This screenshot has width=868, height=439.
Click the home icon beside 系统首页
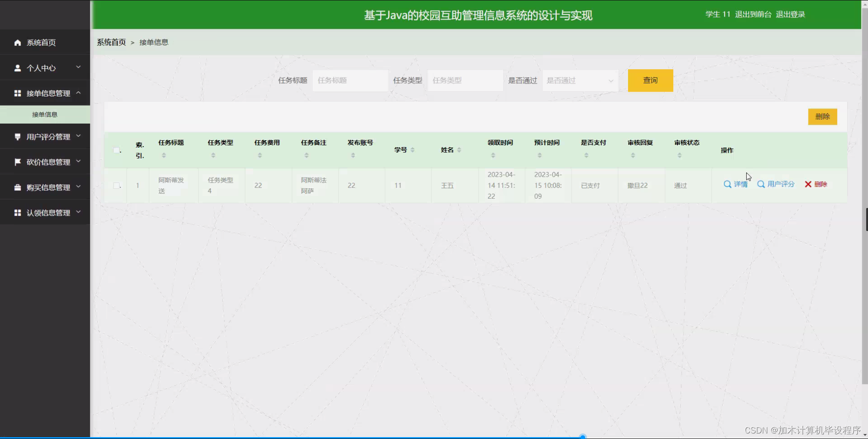[x=18, y=42]
